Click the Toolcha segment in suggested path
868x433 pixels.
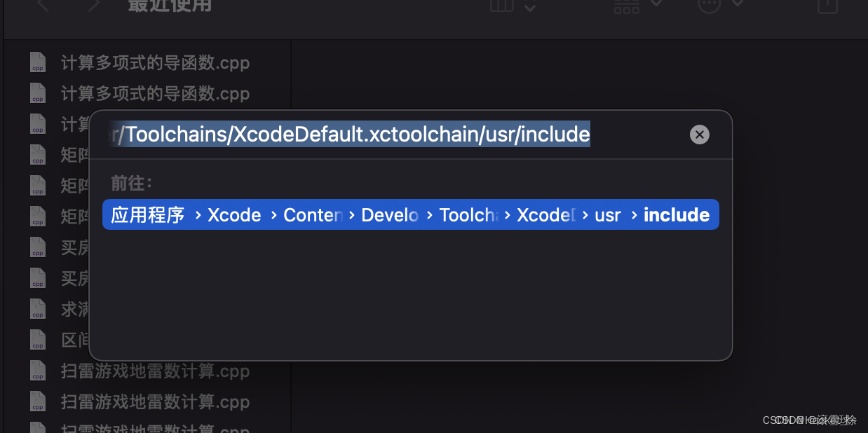tap(468, 215)
